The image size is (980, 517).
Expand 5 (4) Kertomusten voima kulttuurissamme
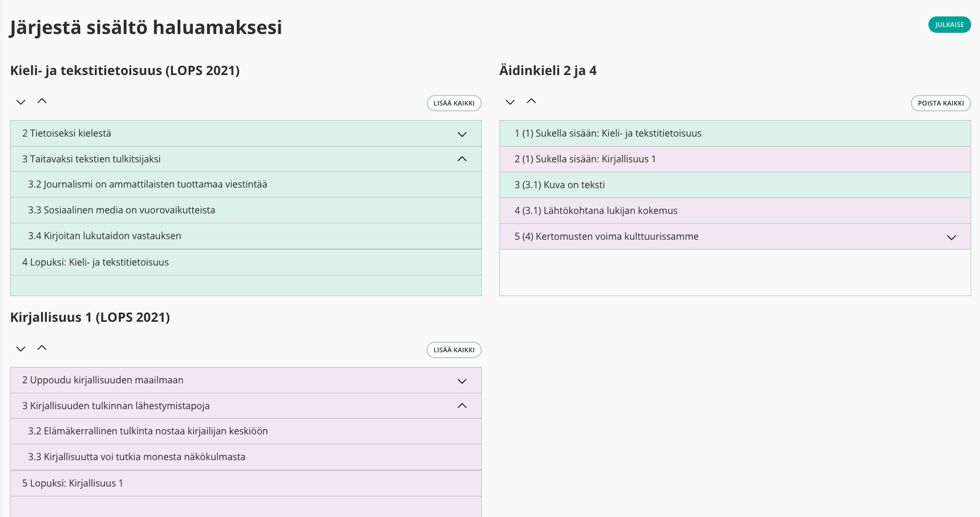coord(951,237)
